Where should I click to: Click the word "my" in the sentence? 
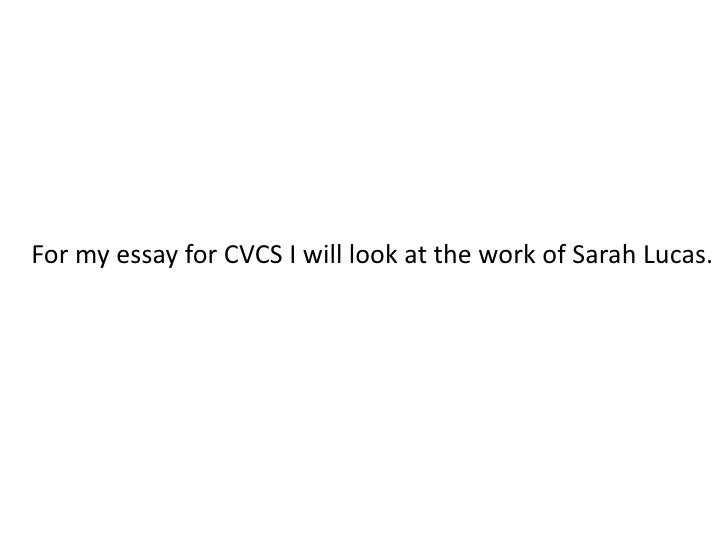coord(92,257)
